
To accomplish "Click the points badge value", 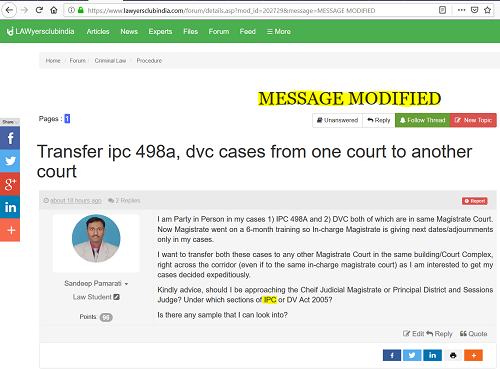I will pos(106,317).
